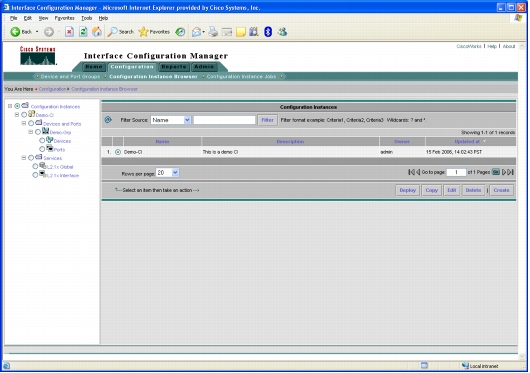
Task: Select the Demo-CI tree radio button
Action: coord(24,115)
